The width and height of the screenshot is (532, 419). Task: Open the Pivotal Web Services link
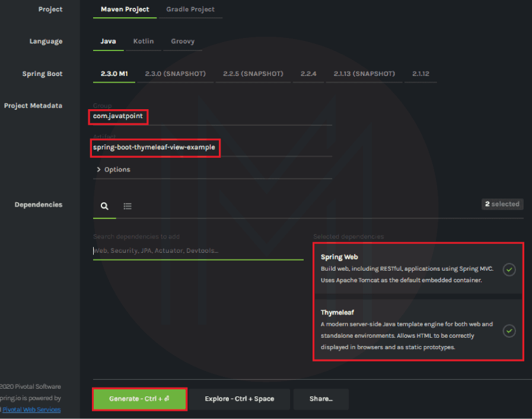pyautogui.click(x=31, y=410)
